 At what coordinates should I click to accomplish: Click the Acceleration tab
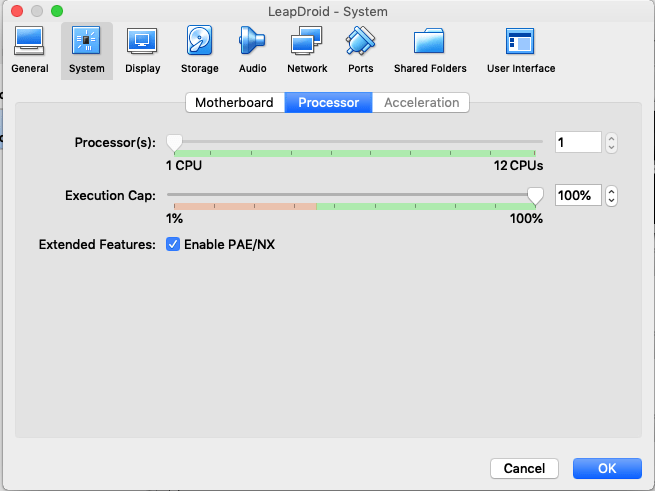click(x=421, y=103)
